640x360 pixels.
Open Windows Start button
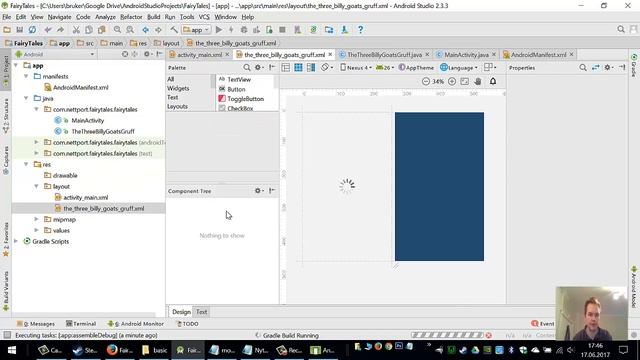11,350
